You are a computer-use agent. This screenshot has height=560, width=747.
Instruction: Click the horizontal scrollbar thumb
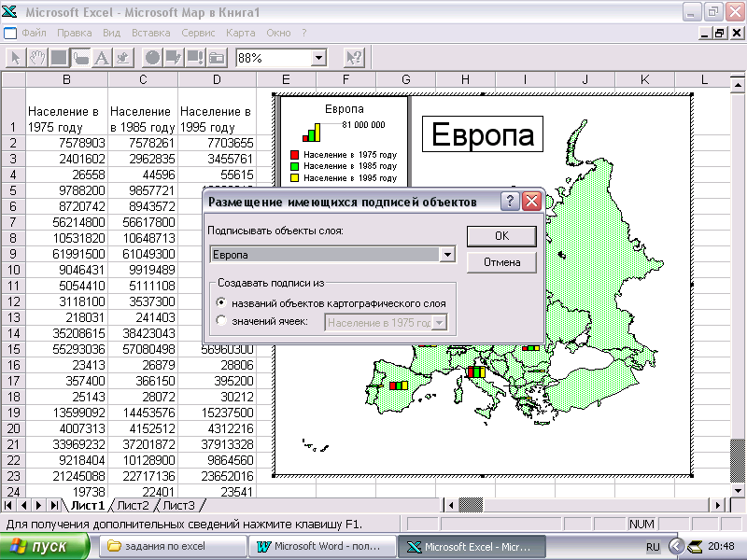pos(471,505)
